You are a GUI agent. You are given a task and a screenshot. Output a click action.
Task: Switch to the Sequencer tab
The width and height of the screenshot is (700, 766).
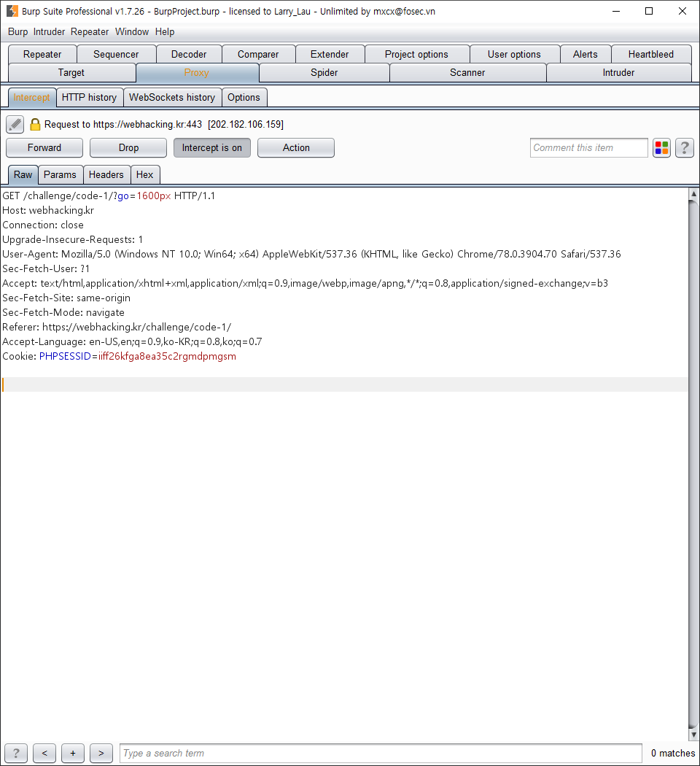point(116,54)
